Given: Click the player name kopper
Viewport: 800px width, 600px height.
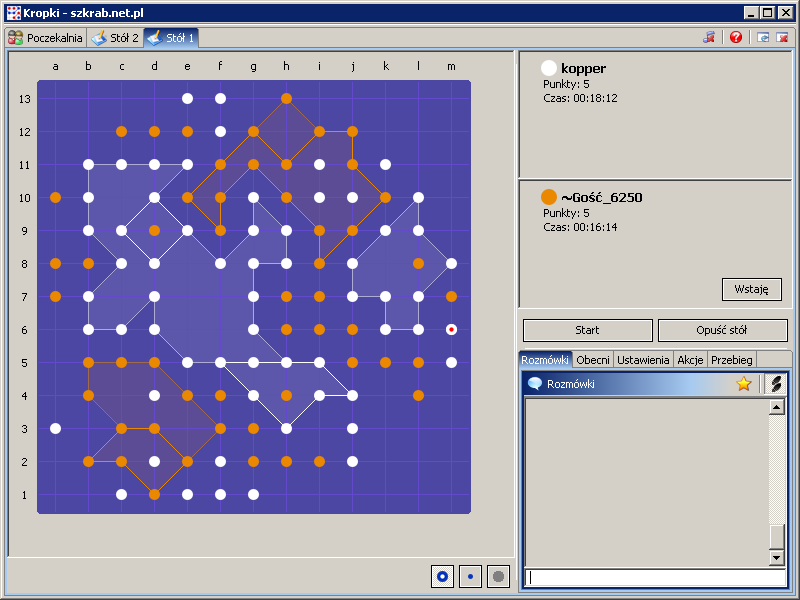Looking at the screenshot, I should point(583,68).
